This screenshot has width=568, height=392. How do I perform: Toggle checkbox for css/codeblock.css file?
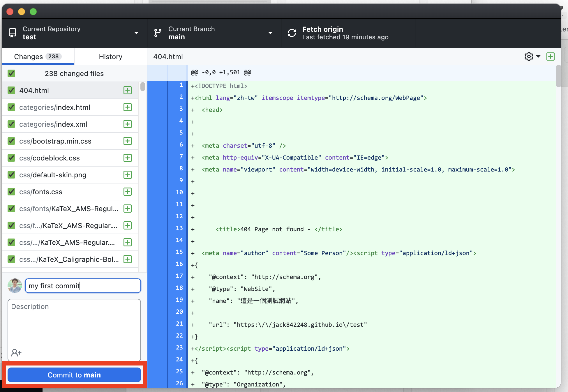12,158
